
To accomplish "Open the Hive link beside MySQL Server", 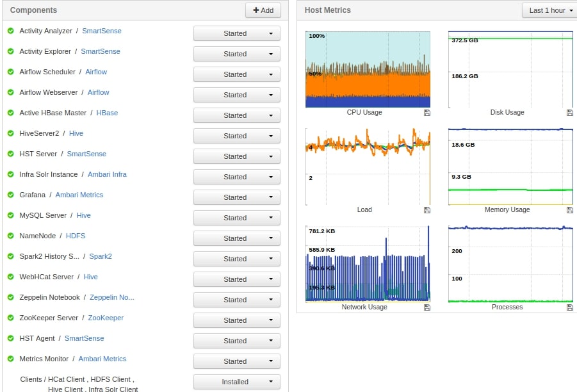I will 83,215.
